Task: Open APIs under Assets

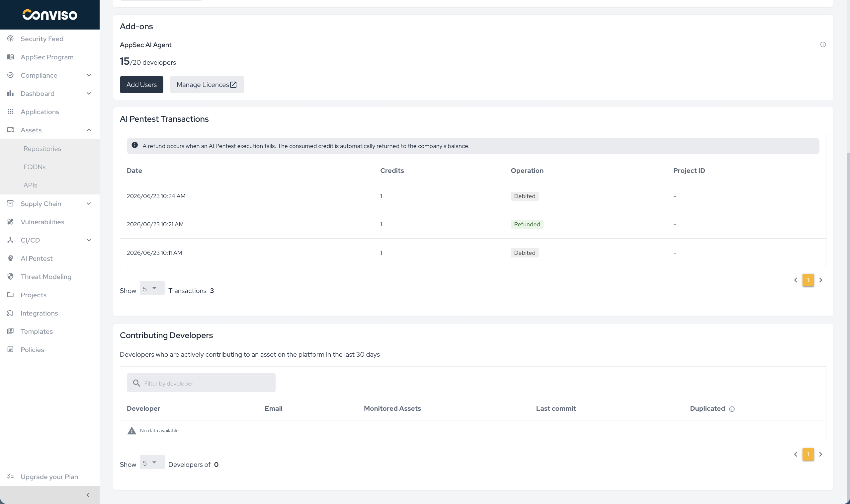Action: point(30,185)
